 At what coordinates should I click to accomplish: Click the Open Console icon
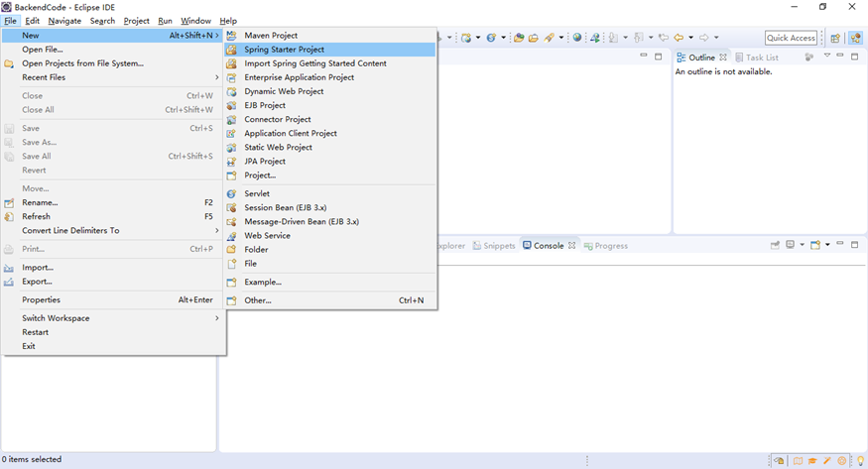815,245
